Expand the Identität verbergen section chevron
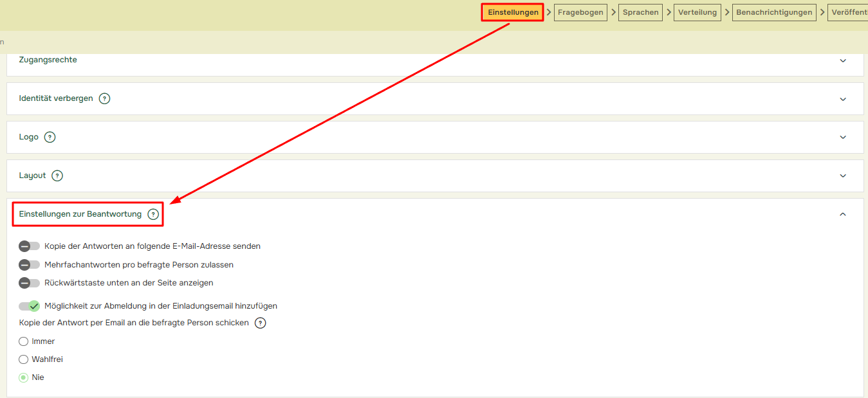The width and height of the screenshot is (868, 398). (843, 99)
